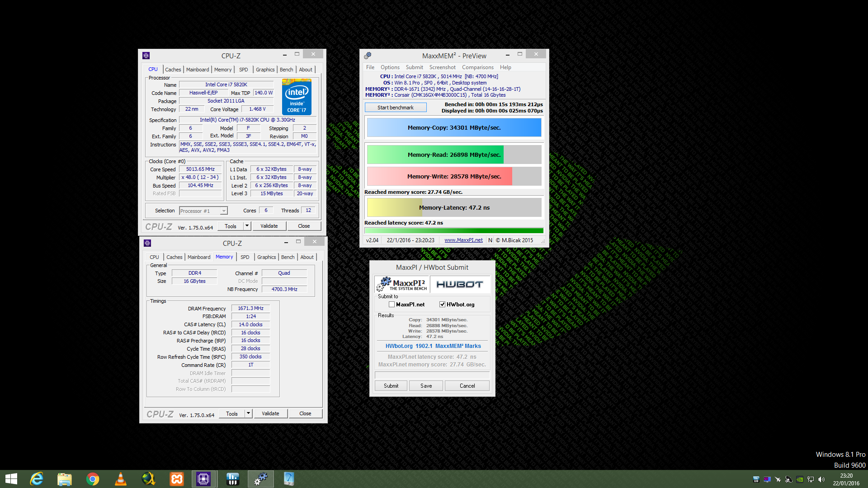Click the bars monitor icon in system tray
This screenshot has width=868, height=488.
[x=756, y=479]
